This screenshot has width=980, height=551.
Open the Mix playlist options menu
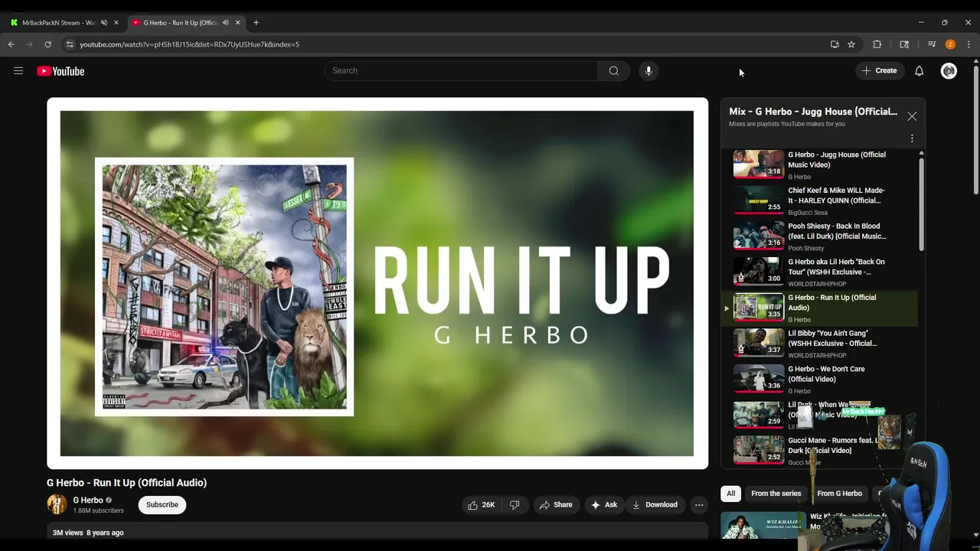[911, 139]
